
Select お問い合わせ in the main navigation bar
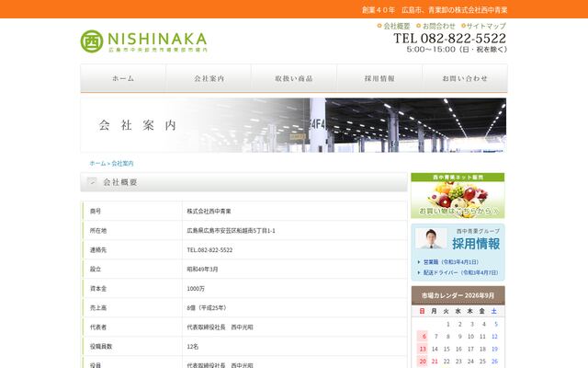pyautogui.click(x=465, y=78)
